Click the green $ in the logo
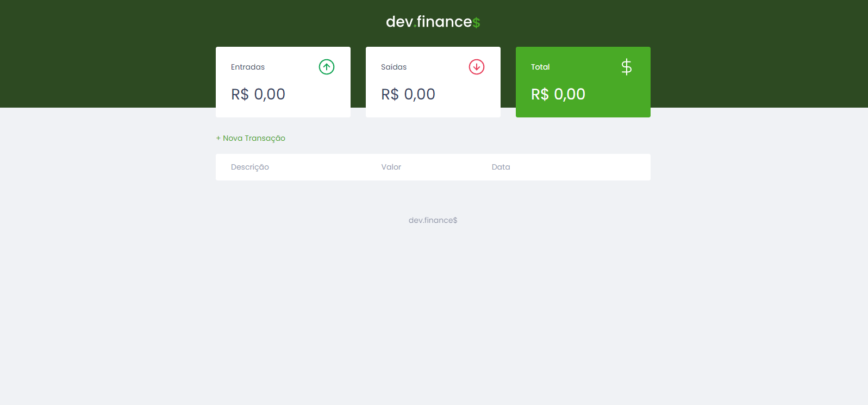The image size is (868, 405). coord(476,22)
